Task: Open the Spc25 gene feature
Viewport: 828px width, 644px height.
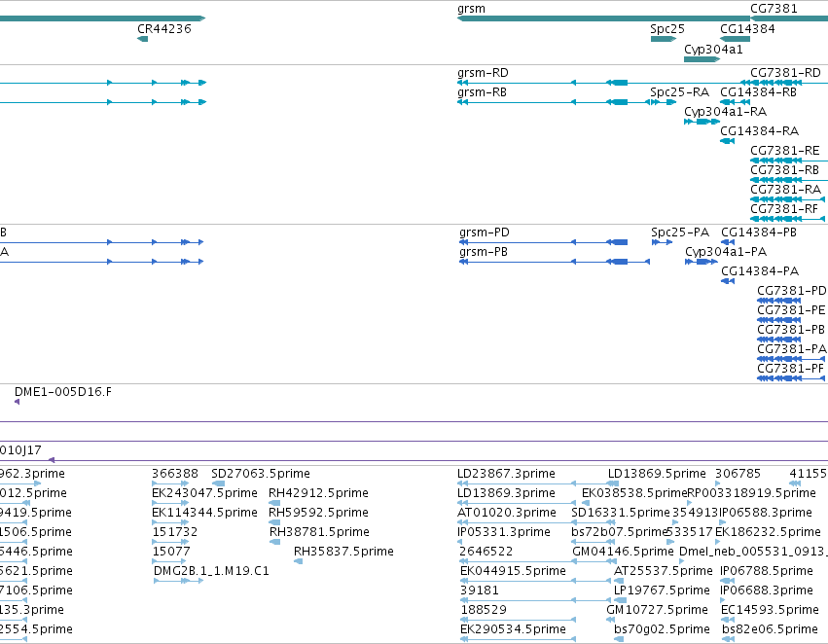Action: click(x=664, y=39)
